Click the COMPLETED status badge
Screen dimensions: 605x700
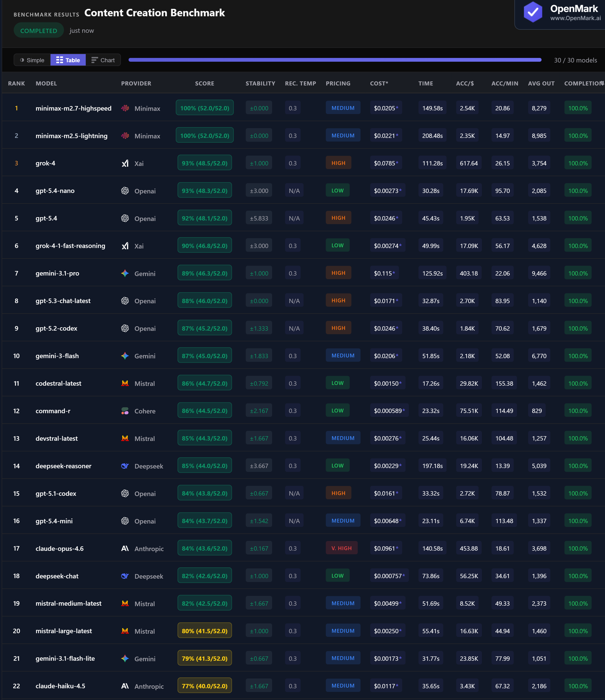pyautogui.click(x=39, y=31)
